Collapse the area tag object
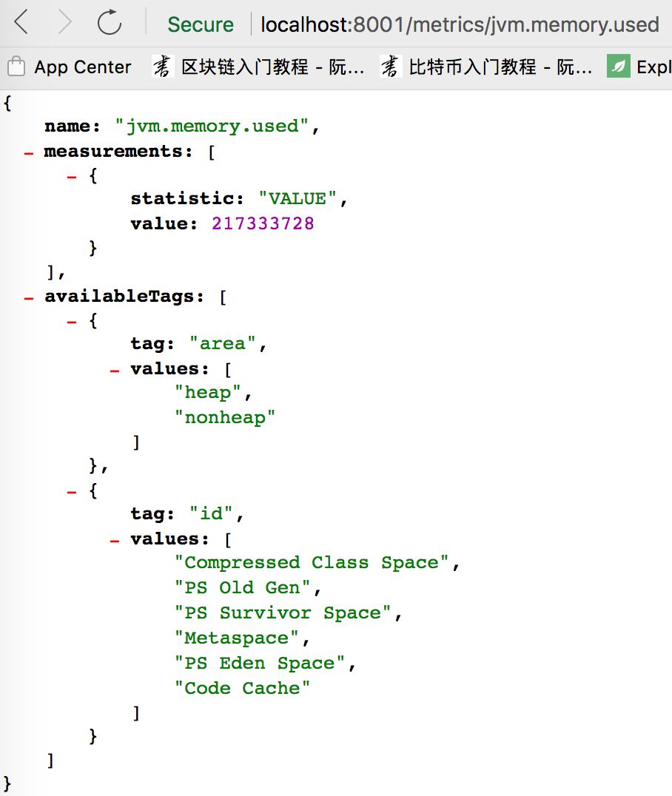The width and height of the screenshot is (672, 796). click(72, 322)
